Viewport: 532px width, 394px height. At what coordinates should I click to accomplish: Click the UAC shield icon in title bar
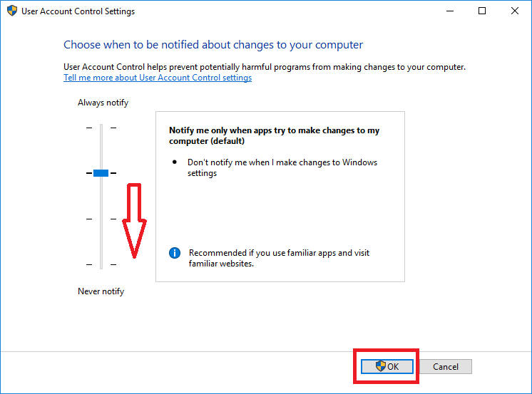coord(11,11)
